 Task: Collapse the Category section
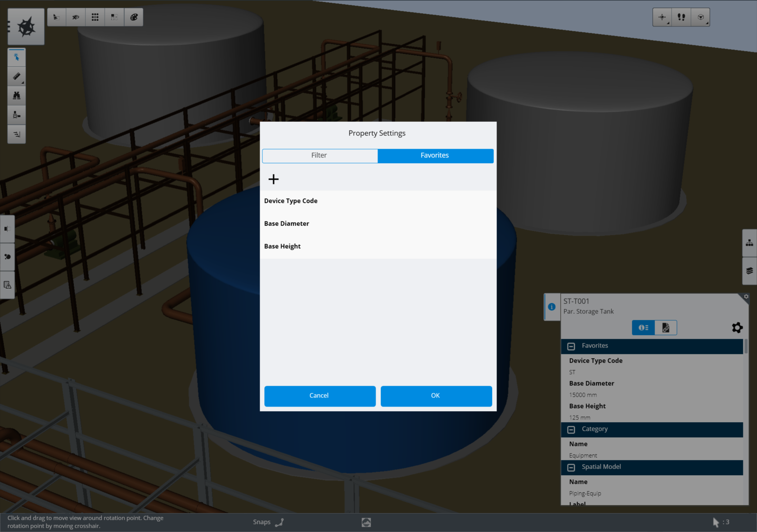click(571, 430)
